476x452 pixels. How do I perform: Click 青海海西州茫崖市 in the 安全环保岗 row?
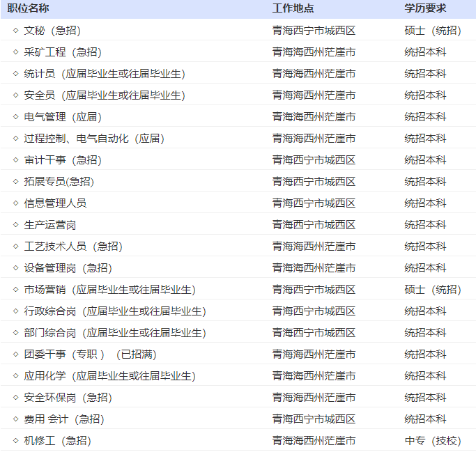pyautogui.click(x=314, y=398)
